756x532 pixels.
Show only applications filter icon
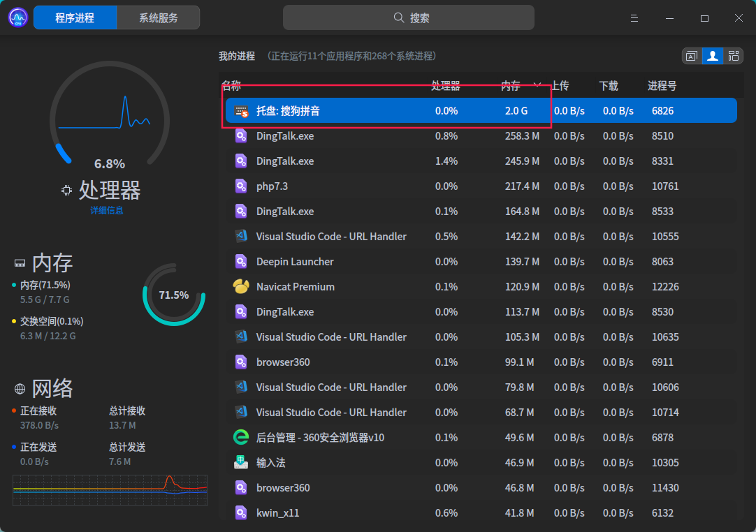click(691, 56)
